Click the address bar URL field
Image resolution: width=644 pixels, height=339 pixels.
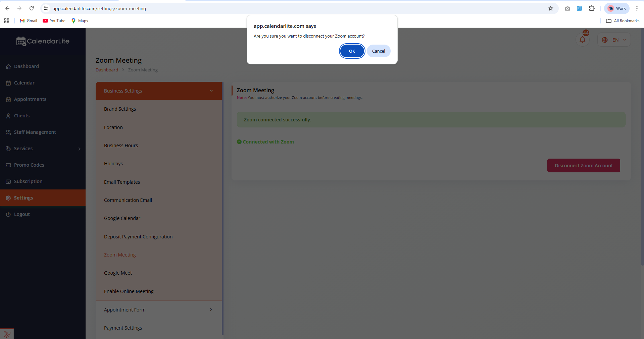click(299, 8)
